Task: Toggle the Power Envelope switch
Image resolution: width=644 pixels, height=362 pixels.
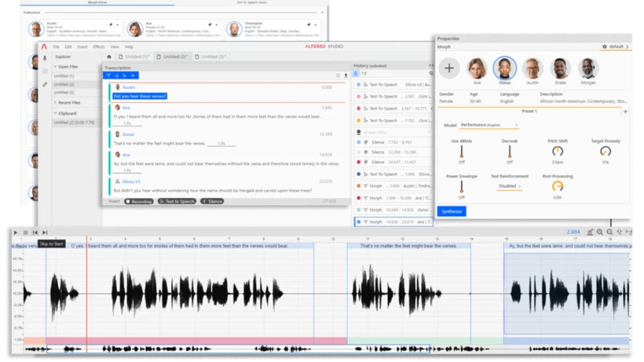Action: [x=462, y=187]
